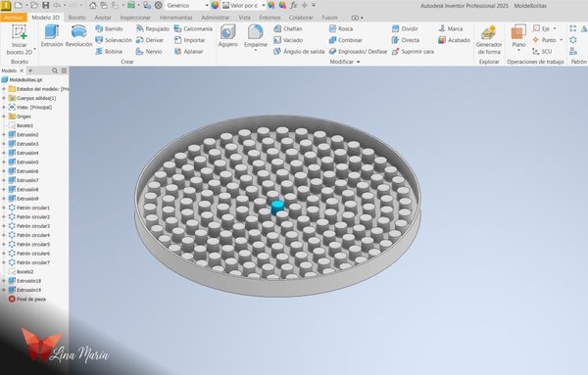Select the Repujado emboss tool
588x375 pixels.
(x=153, y=28)
